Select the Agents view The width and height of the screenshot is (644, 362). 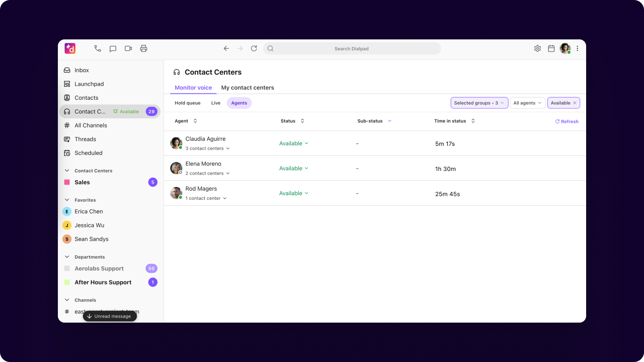click(x=239, y=103)
